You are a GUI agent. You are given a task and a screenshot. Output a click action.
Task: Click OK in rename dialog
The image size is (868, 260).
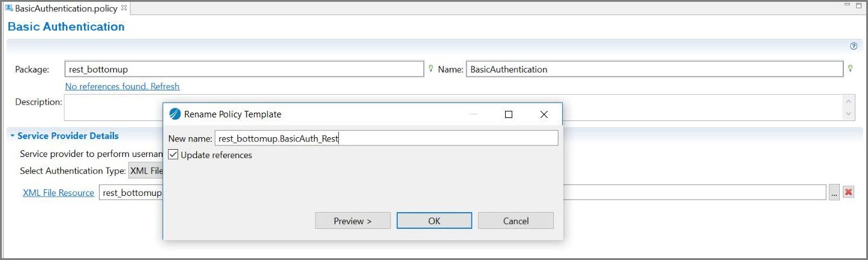434,220
